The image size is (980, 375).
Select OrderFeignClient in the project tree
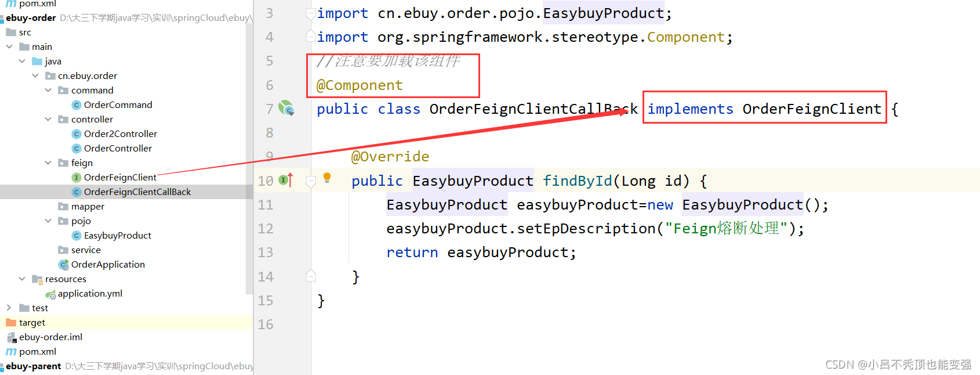[x=120, y=178]
